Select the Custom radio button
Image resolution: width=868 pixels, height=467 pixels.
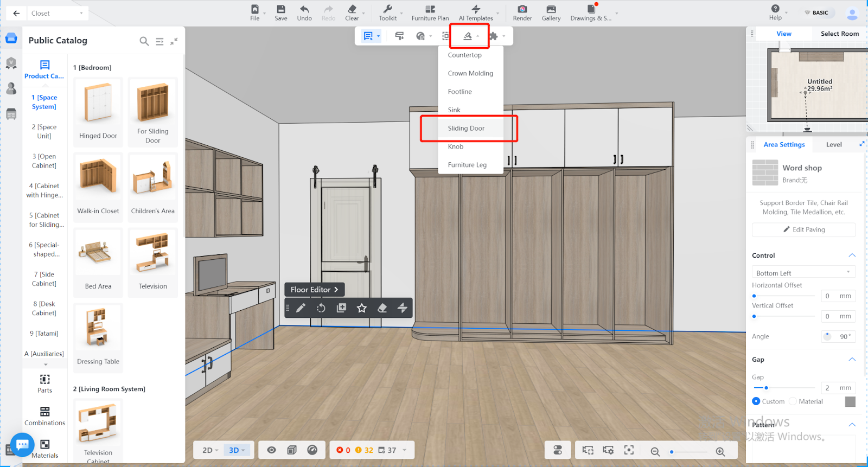coord(756,401)
